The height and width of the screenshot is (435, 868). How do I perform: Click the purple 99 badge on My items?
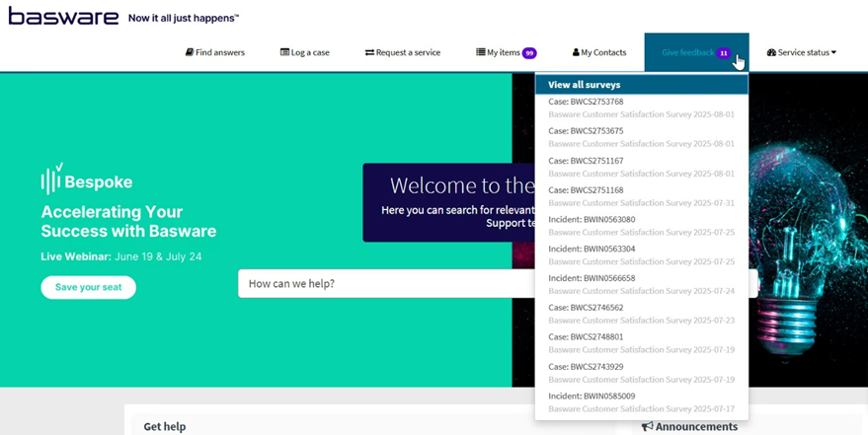point(529,53)
